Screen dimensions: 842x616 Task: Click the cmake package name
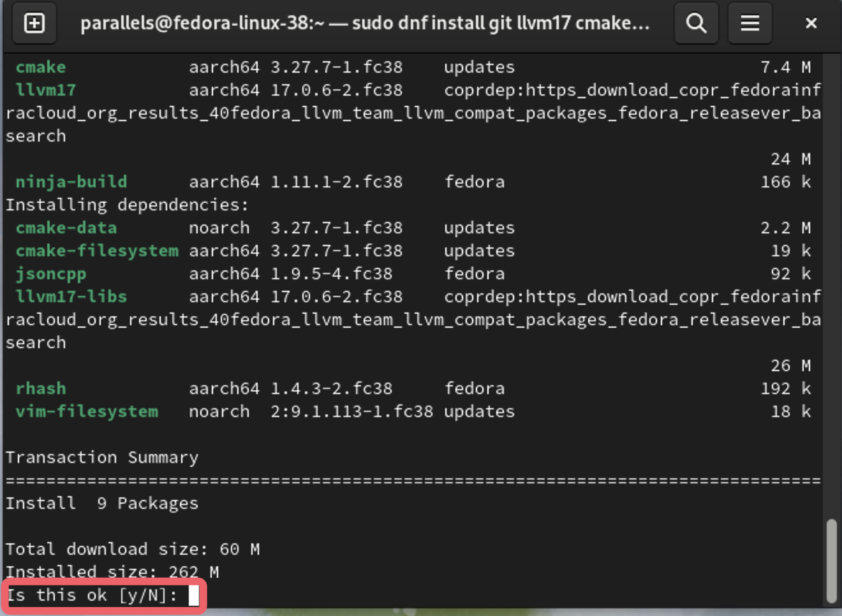pyautogui.click(x=41, y=67)
